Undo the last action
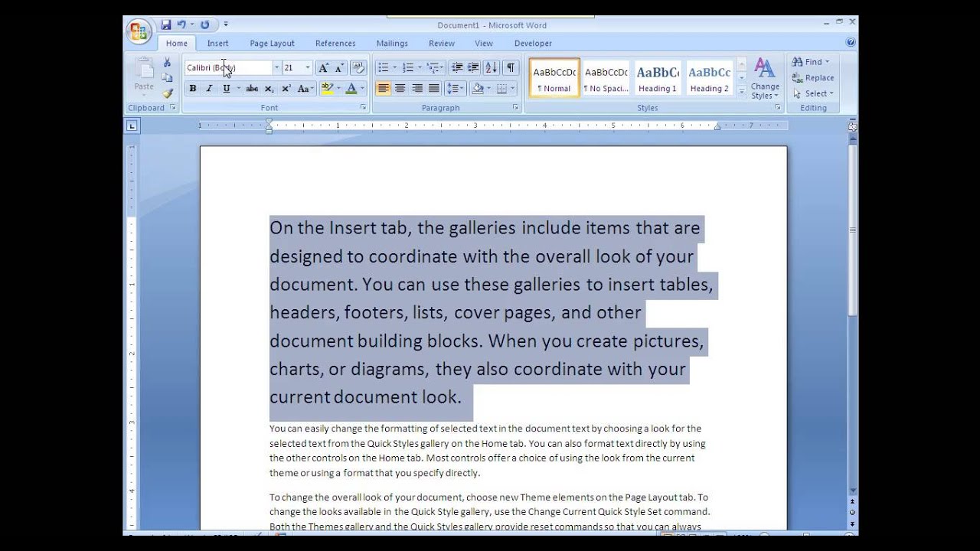The height and width of the screenshot is (551, 980). coord(182,24)
